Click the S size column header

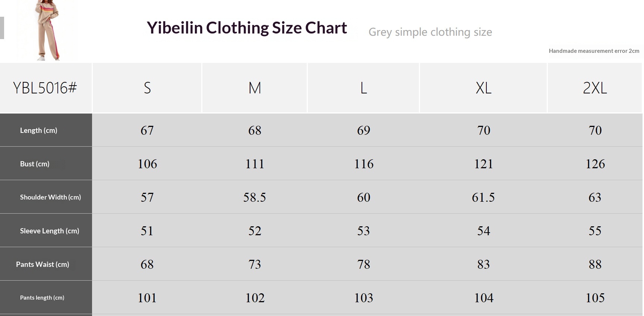tap(147, 88)
